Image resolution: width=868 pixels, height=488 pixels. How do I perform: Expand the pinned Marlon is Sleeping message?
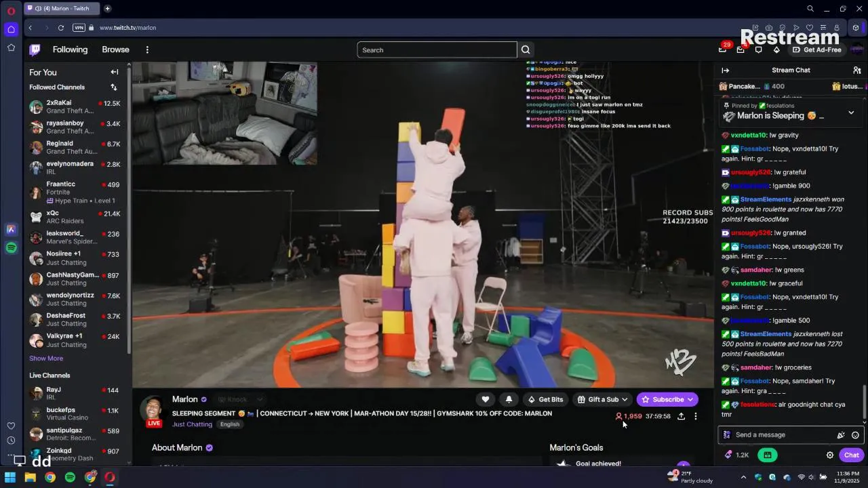tap(851, 113)
